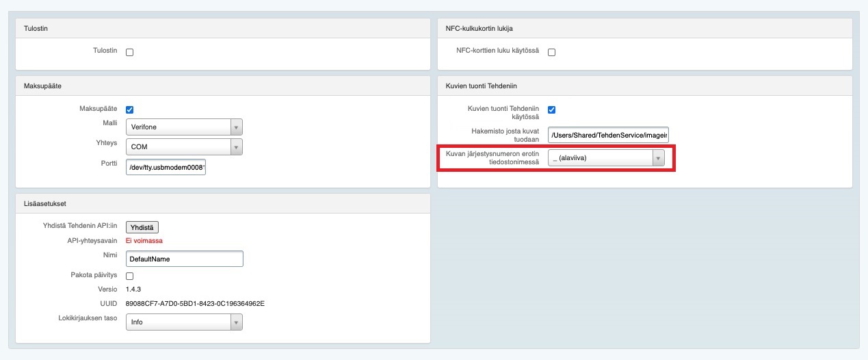The width and height of the screenshot is (868, 360).
Task: Click the Portti input field
Action: pos(166,166)
